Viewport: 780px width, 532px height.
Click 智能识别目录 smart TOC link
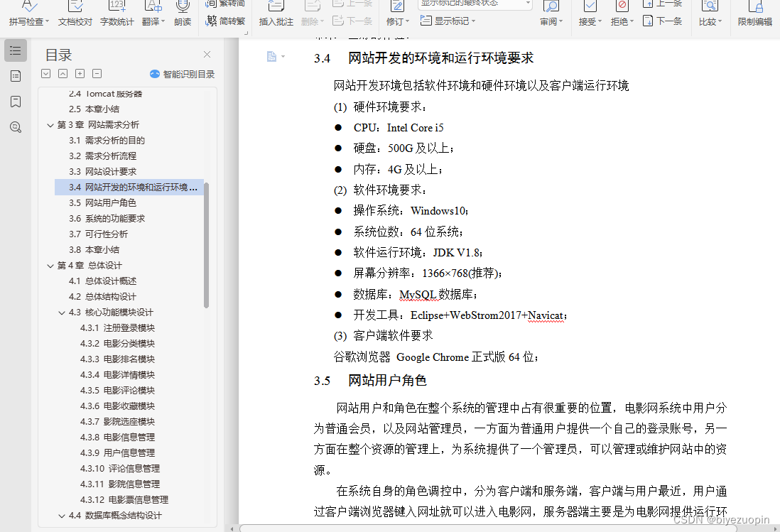pyautogui.click(x=182, y=74)
